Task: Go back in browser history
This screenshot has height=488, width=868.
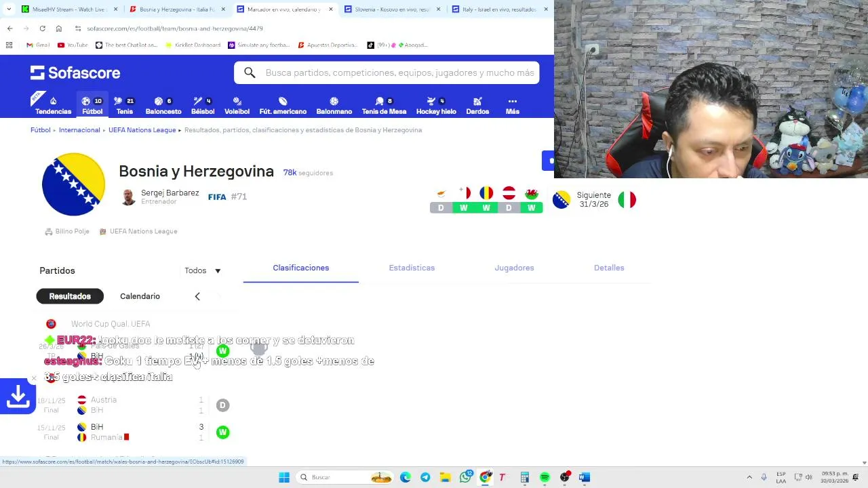Action: coord(9,28)
